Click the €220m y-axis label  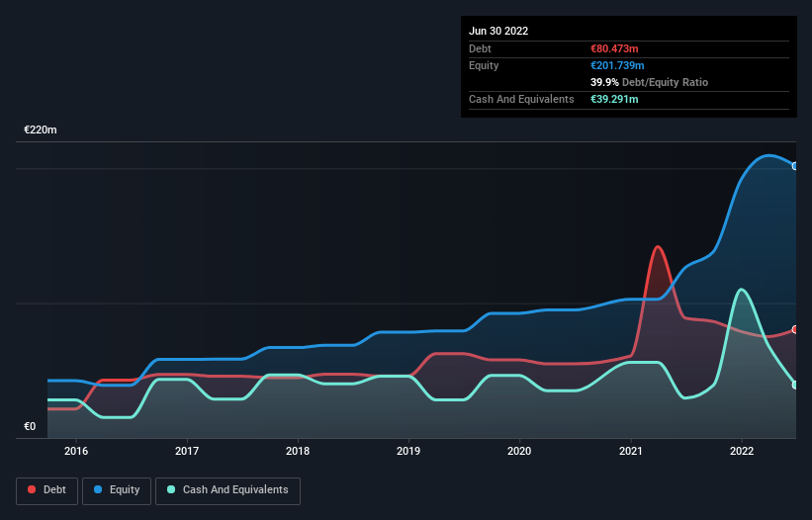41,130
